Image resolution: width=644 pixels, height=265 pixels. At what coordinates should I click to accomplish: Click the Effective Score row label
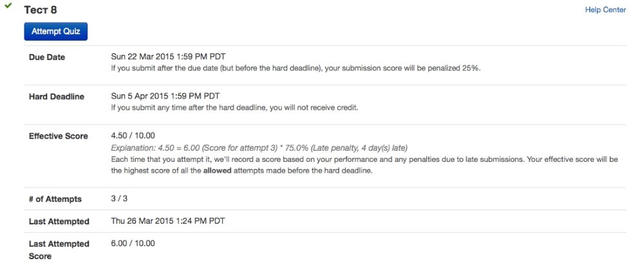coord(58,137)
